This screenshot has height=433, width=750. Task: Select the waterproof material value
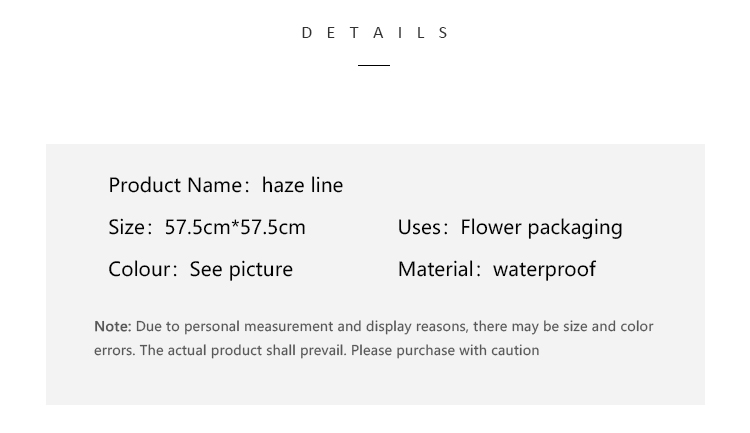coord(544,270)
